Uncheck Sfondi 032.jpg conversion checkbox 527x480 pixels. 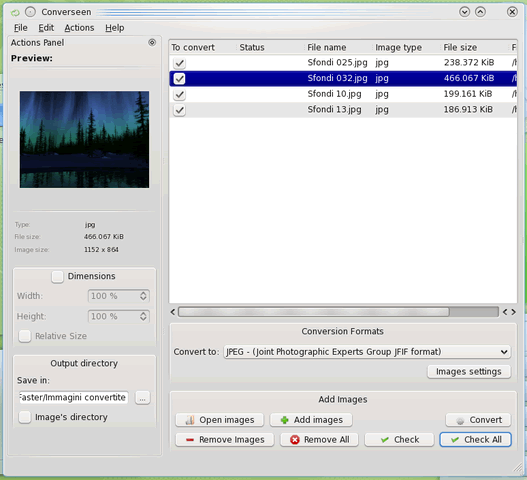click(x=179, y=79)
